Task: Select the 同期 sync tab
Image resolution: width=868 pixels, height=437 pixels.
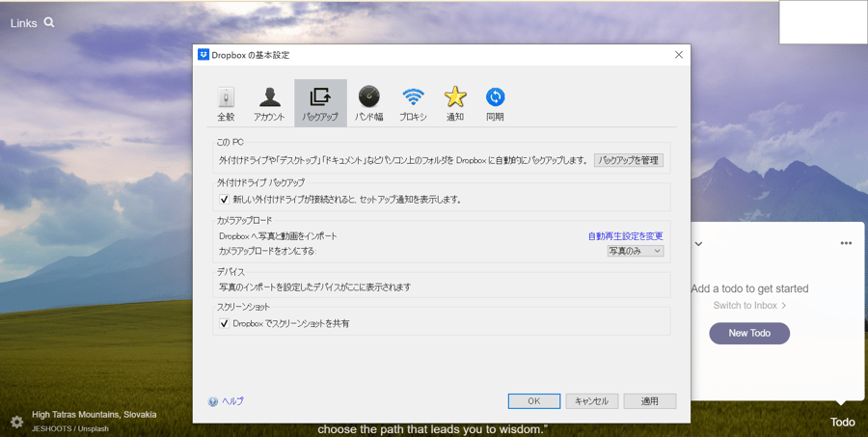Action: pos(495,103)
